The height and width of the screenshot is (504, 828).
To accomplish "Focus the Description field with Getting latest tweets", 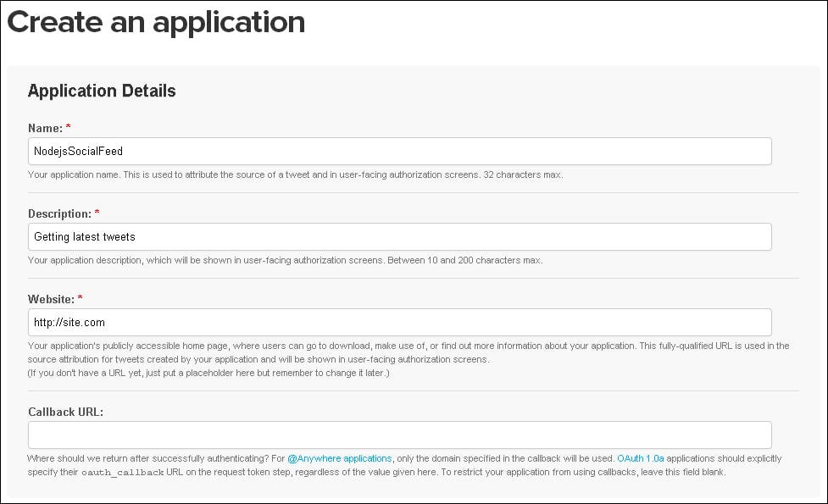I will point(400,237).
